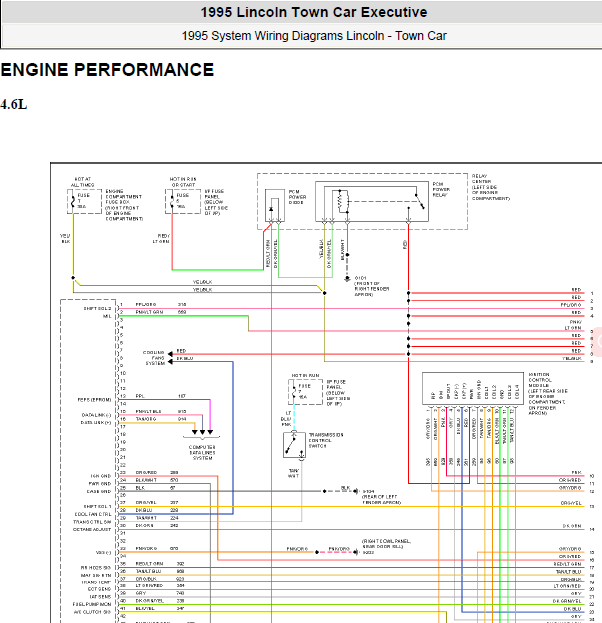602x623 pixels.
Task: Select the cooling fans system RED arrow
Action: [170, 354]
